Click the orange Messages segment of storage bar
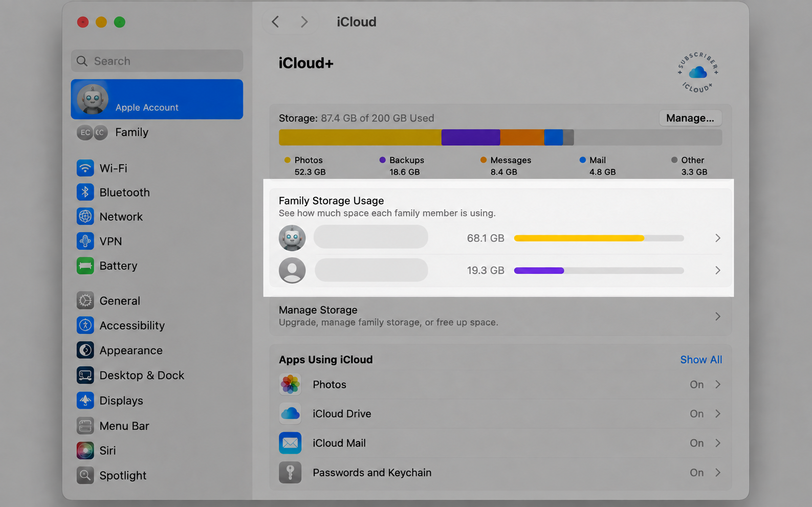This screenshot has width=812, height=507. coord(522,137)
